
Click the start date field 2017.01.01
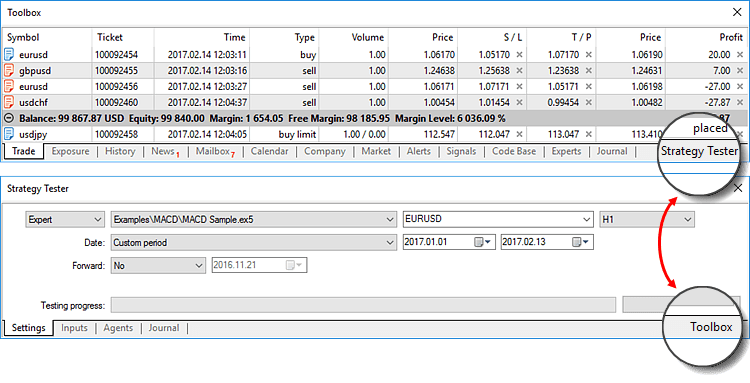point(448,242)
